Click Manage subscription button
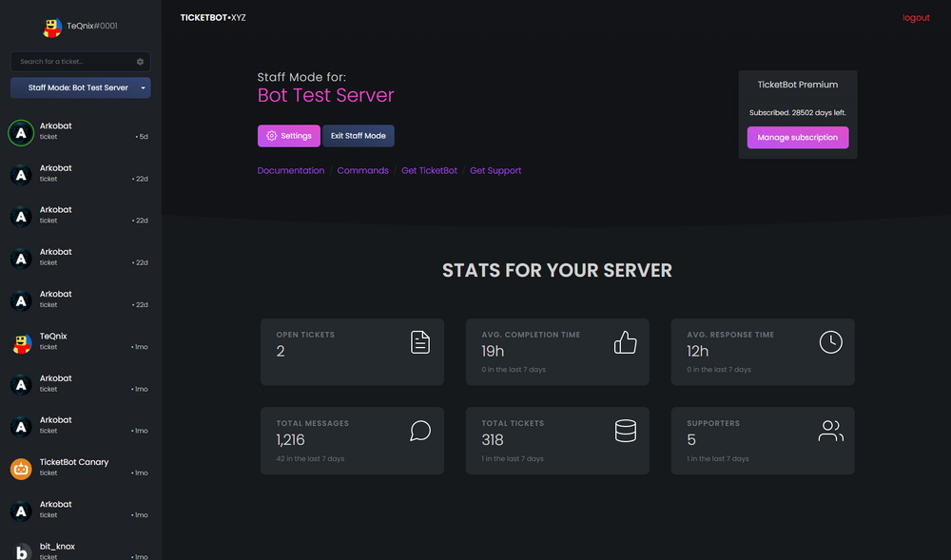The image size is (951, 560). [x=798, y=138]
